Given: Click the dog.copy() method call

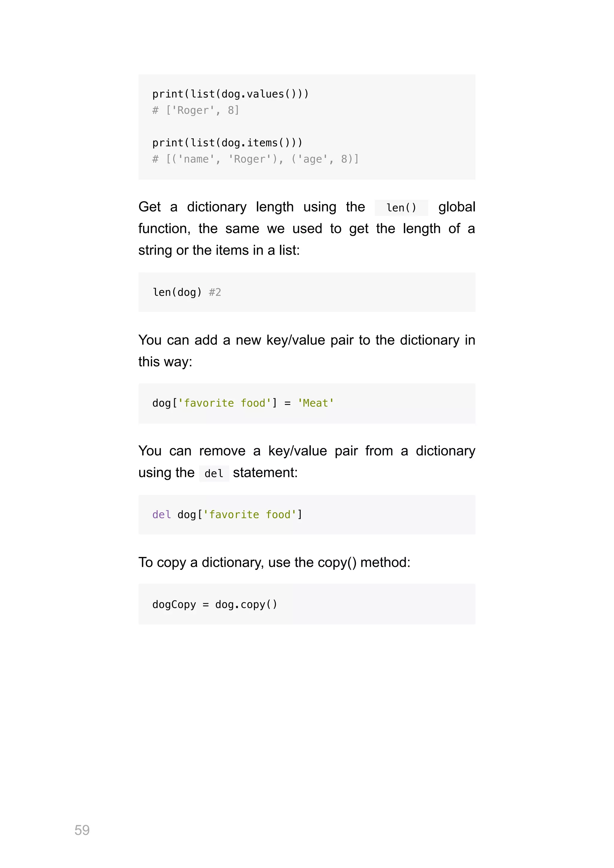Looking at the screenshot, I should [246, 604].
